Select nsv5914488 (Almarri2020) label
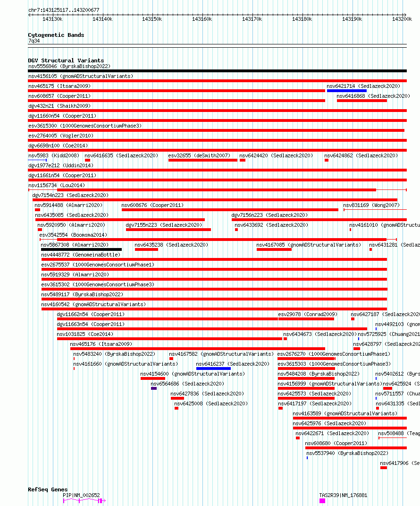This screenshot has width=420, height=506. click(x=68, y=205)
